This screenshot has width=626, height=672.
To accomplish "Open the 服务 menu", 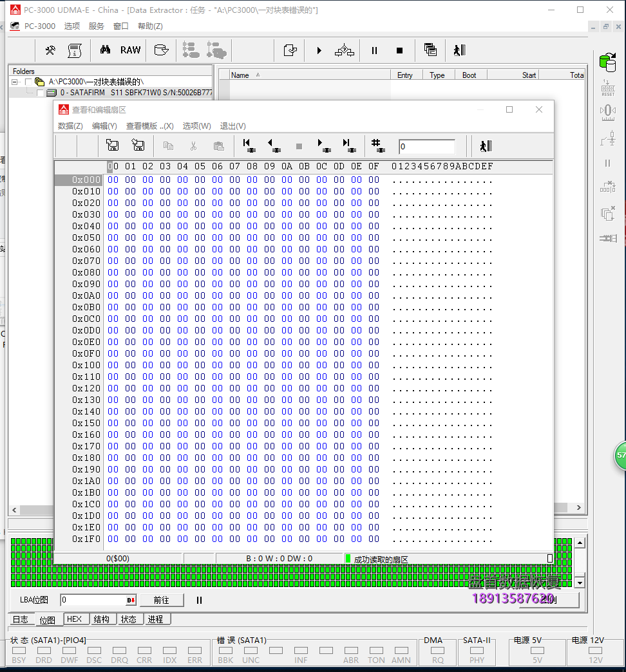I will [96, 26].
